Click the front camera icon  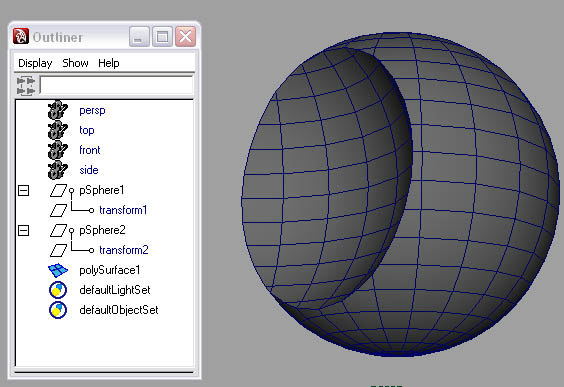pyautogui.click(x=58, y=150)
